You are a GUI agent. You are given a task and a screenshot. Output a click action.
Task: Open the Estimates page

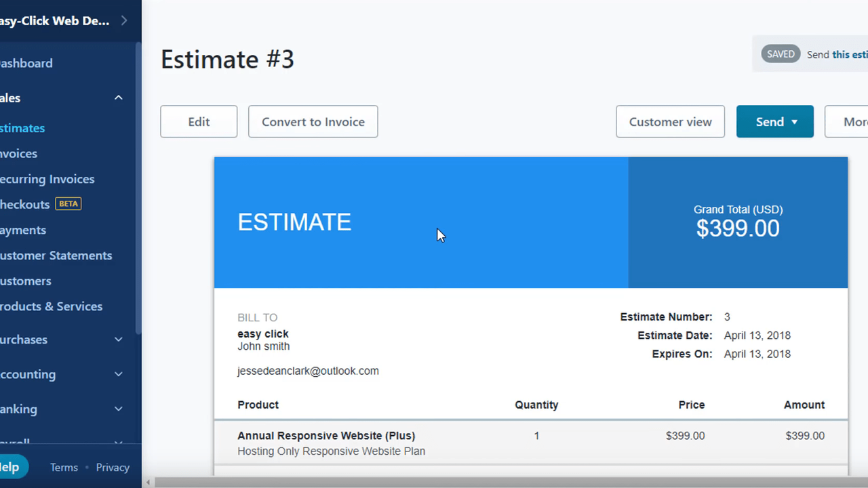click(22, 127)
